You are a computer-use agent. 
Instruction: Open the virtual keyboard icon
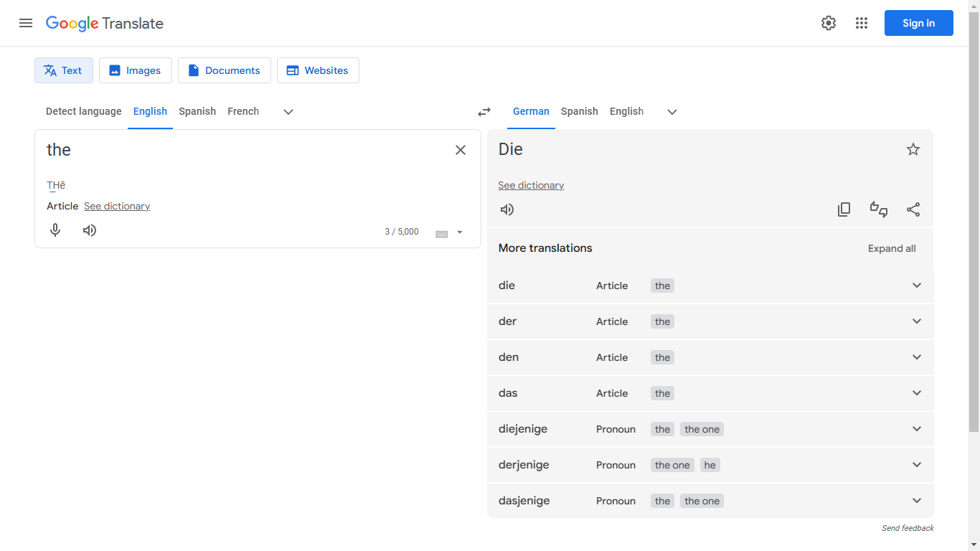click(442, 233)
